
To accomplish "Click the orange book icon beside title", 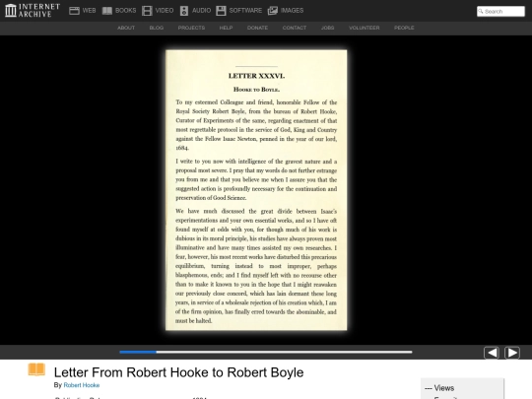I will click(36, 369).
